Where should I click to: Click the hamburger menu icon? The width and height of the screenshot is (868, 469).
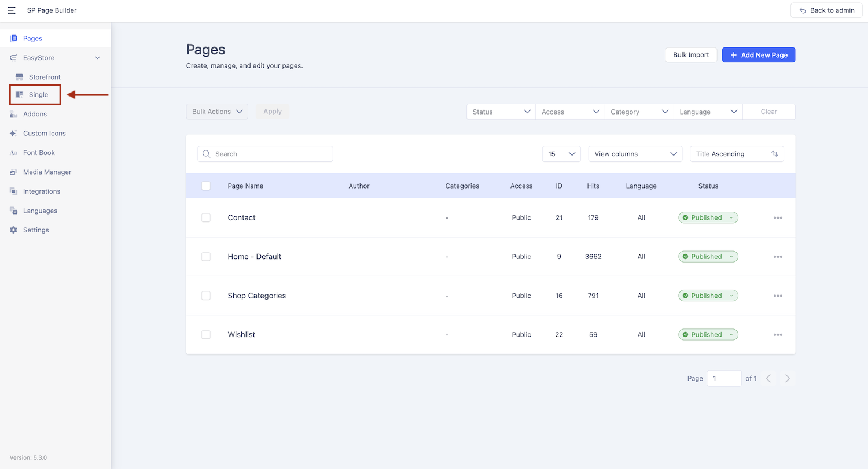tap(12, 10)
